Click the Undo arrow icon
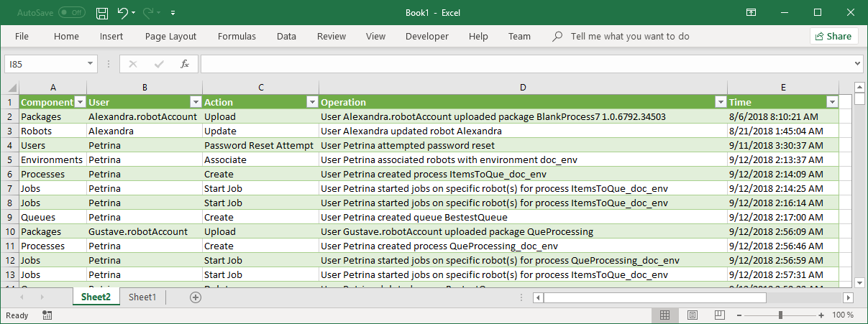 tap(123, 13)
